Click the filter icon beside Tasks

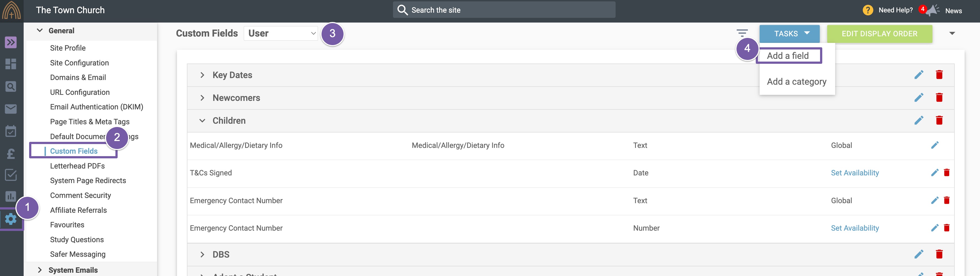coord(742,34)
